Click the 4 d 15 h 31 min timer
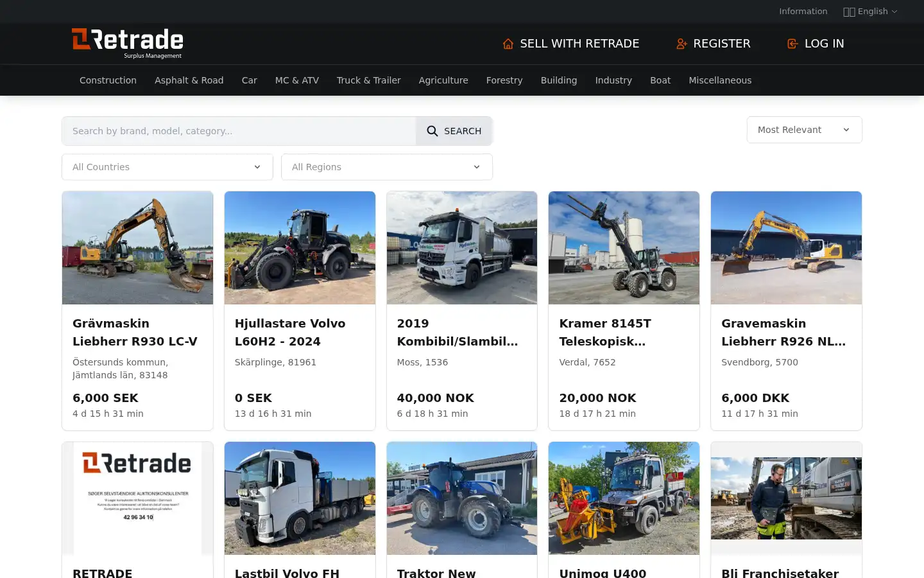 click(108, 414)
